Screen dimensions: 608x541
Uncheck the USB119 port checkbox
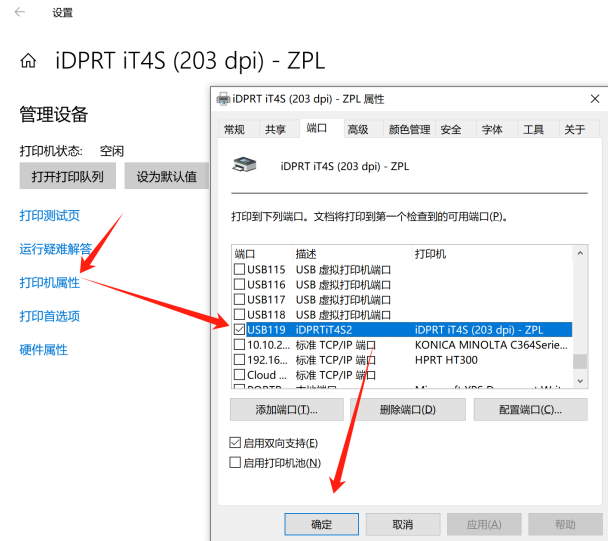240,330
